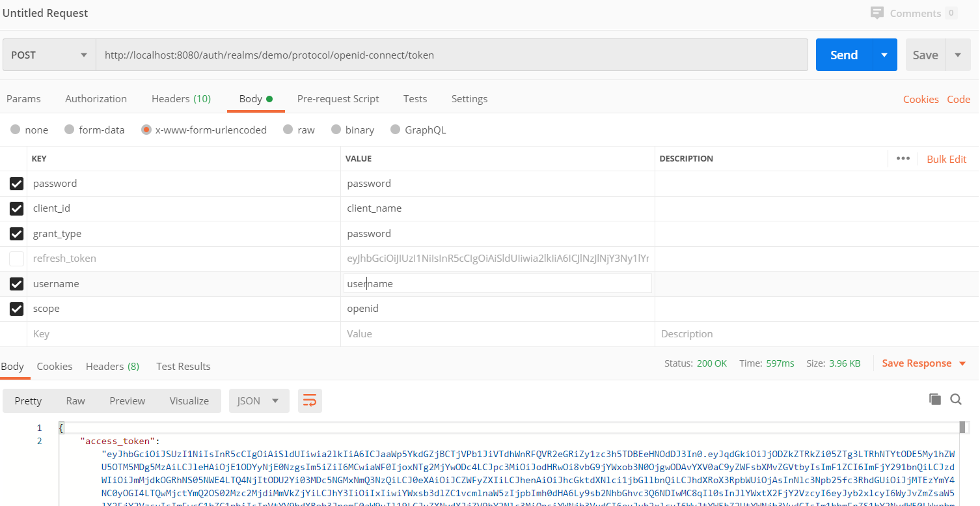Edit the username value field

(x=498, y=283)
